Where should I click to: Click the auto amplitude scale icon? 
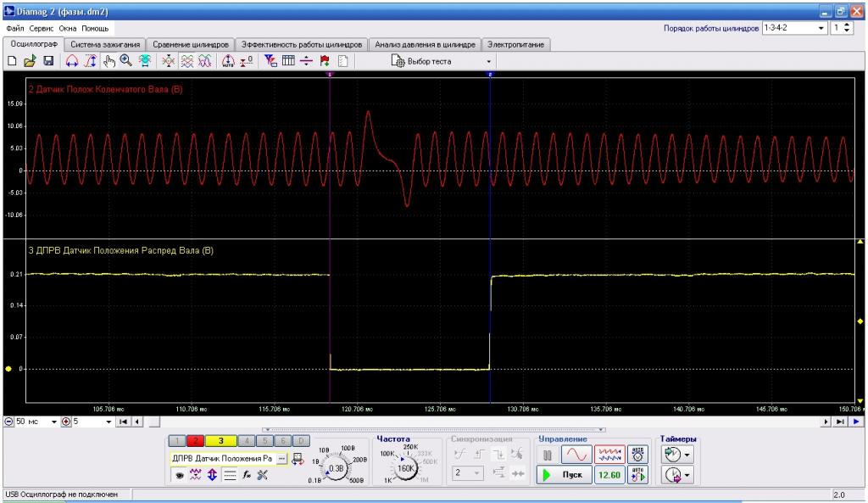(228, 61)
